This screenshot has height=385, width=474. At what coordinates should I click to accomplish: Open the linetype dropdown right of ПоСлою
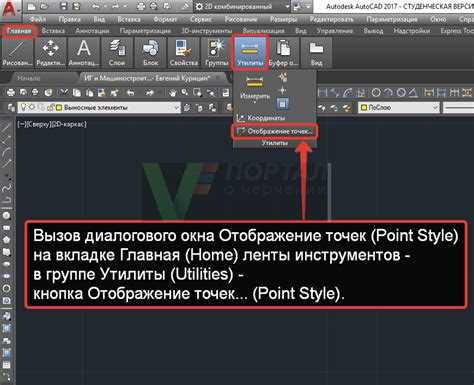pos(458,107)
